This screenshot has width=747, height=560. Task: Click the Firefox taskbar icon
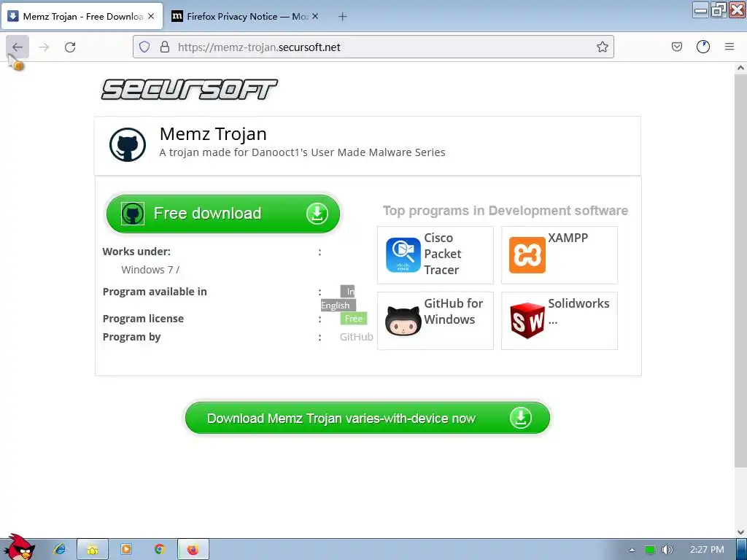[193, 550]
